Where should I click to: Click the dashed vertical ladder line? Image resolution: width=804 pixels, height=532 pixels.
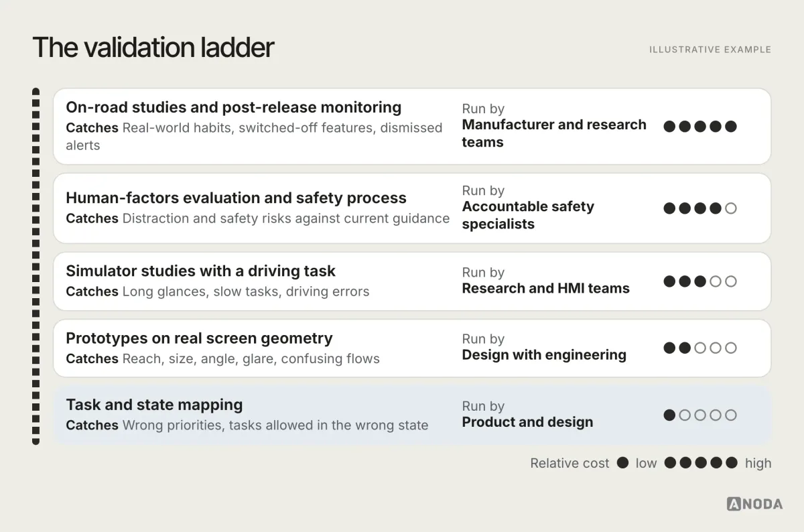pos(36,266)
